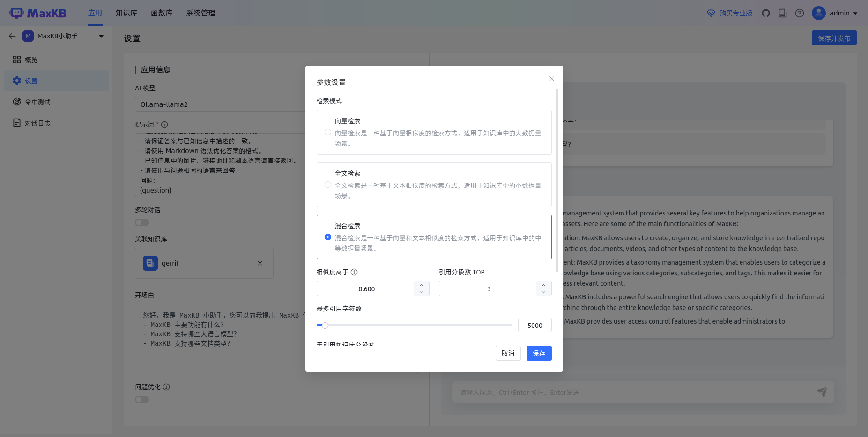Increase the 相似度高于 value
Viewport: 868px width, 437px height.
point(422,285)
